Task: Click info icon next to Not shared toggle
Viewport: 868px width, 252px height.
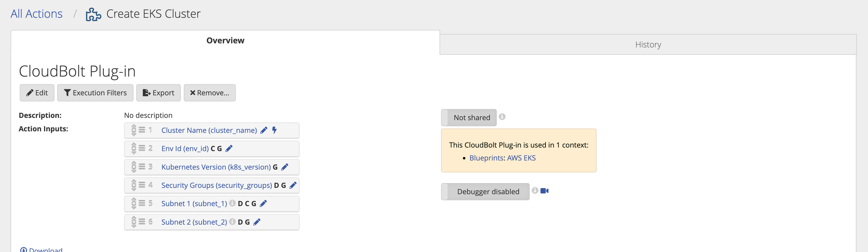Action: click(502, 117)
